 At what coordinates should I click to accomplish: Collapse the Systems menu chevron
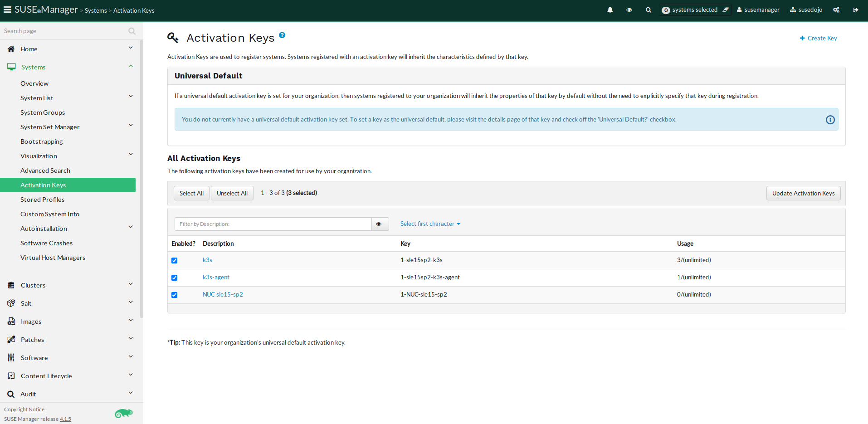131,66
